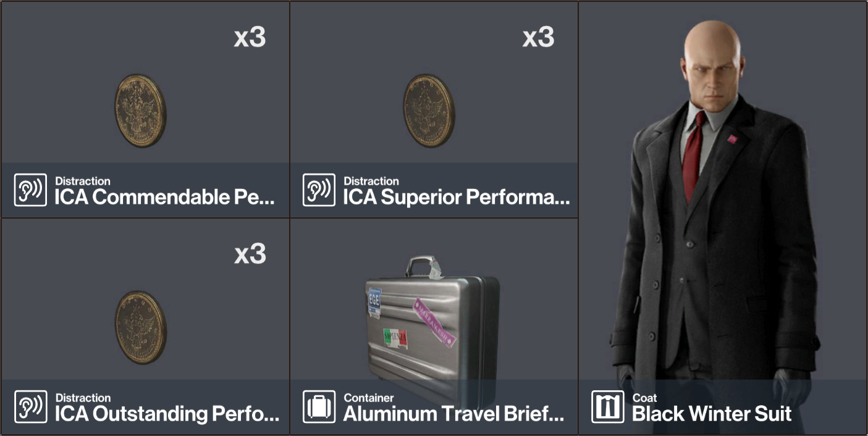Open the ICA Outstanding Perfo... item label
This screenshot has height=436, width=868.
click(x=167, y=414)
